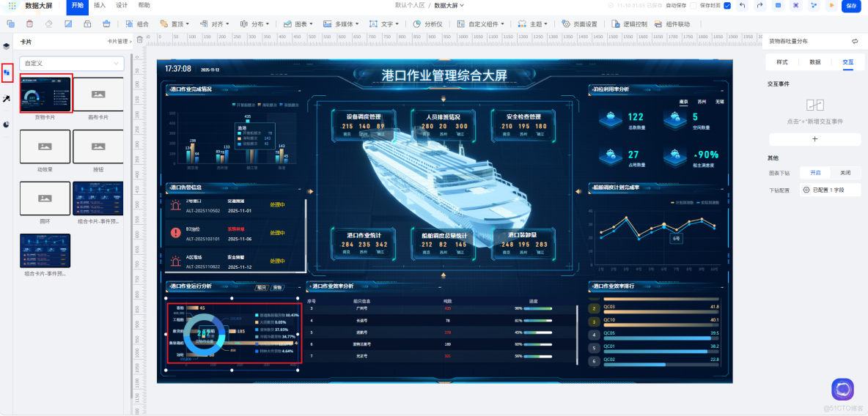Screen dimensions: 868x416
Task: Click the fullscreen fit icon in top bar
Action: point(796,6)
